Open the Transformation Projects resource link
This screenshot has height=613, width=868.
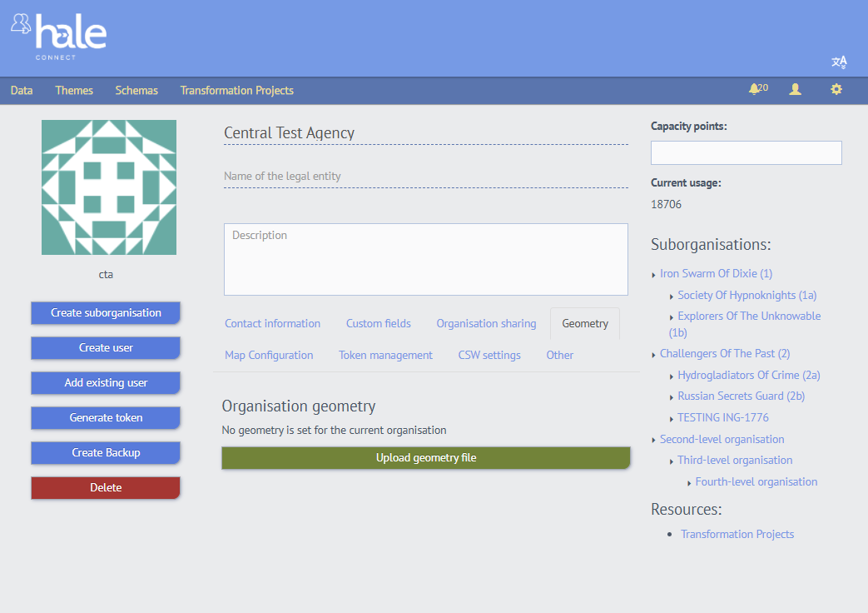(737, 535)
